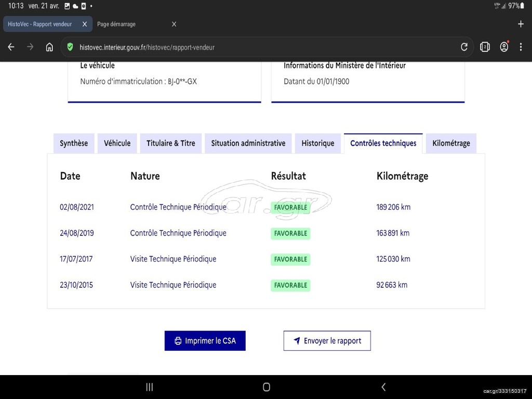Show the Situation administrative tab
Screen dimensions: 532x399
coord(248,143)
